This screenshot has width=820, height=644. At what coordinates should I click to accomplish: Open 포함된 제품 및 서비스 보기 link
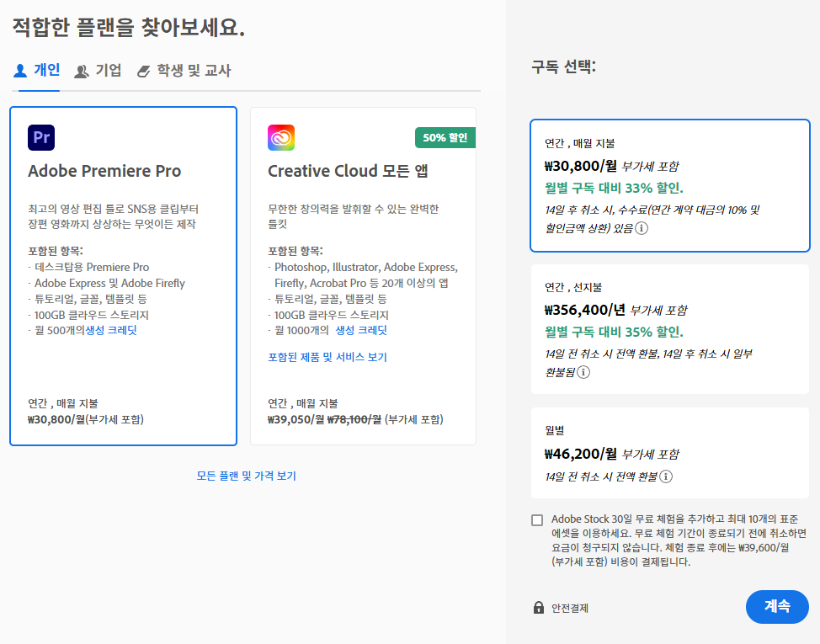[327, 357]
